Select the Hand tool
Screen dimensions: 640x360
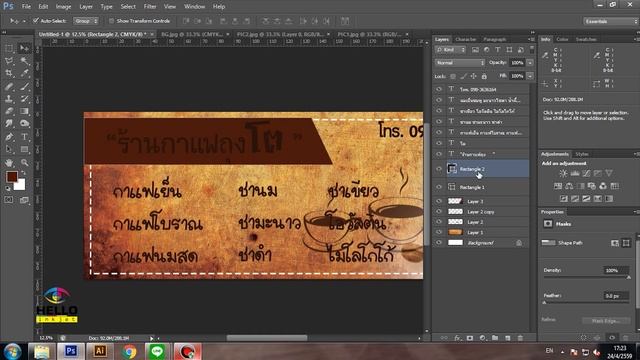click(x=9, y=162)
